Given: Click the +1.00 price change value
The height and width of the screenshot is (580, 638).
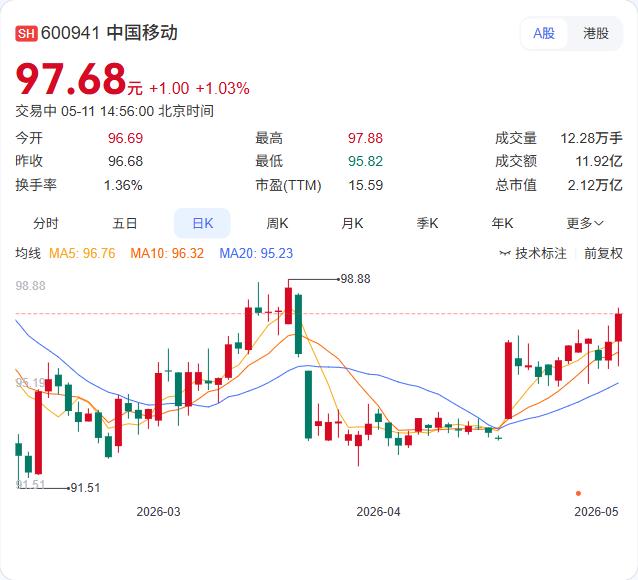Looking at the screenshot, I should [x=169, y=88].
